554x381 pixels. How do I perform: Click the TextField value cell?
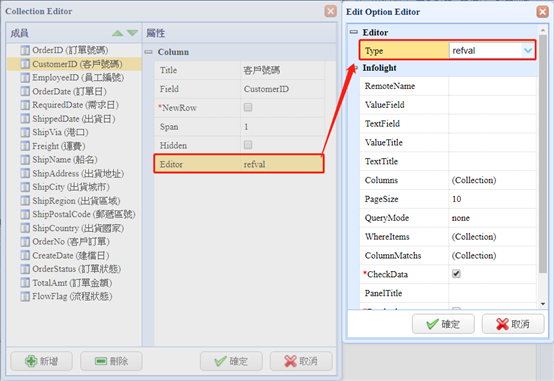[493, 124]
